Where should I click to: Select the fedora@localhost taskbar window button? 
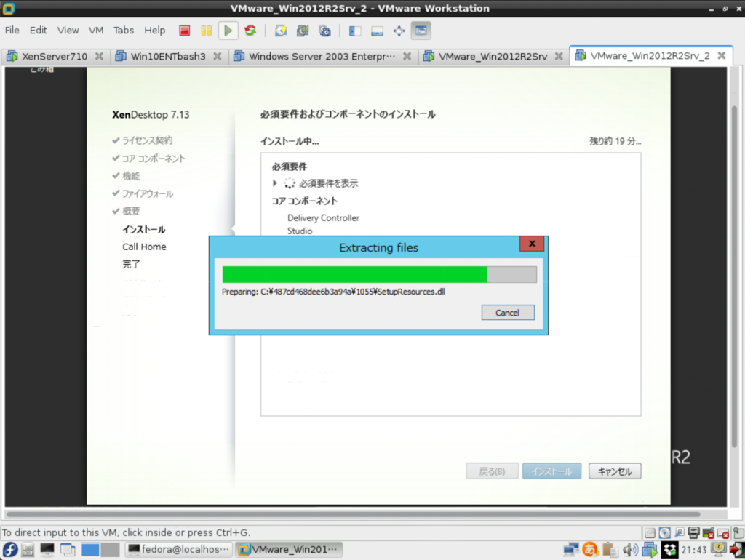pyautogui.click(x=179, y=550)
